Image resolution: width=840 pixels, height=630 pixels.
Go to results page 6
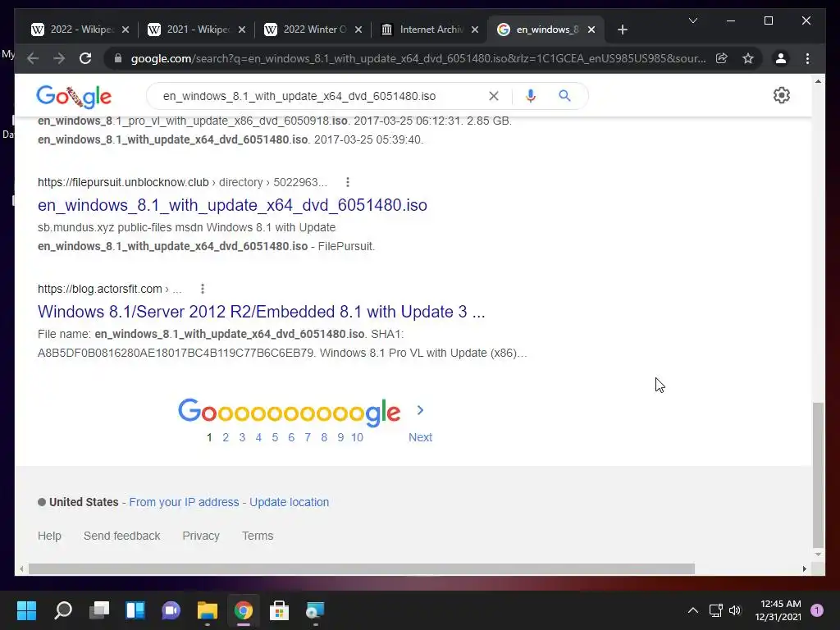291,437
